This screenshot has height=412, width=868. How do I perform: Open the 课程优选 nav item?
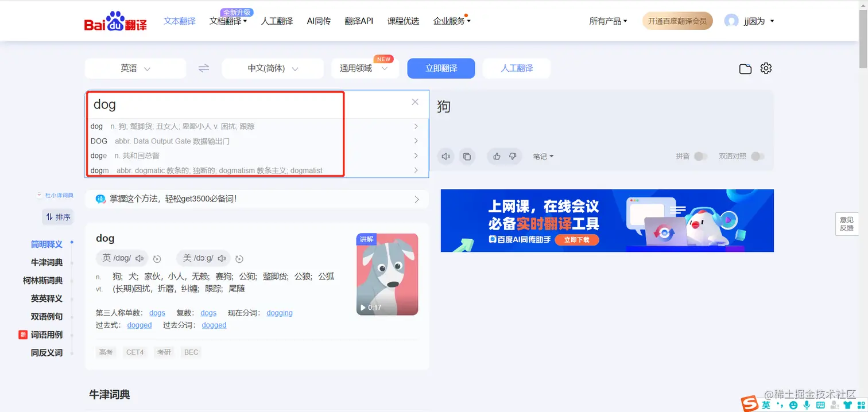[404, 21]
